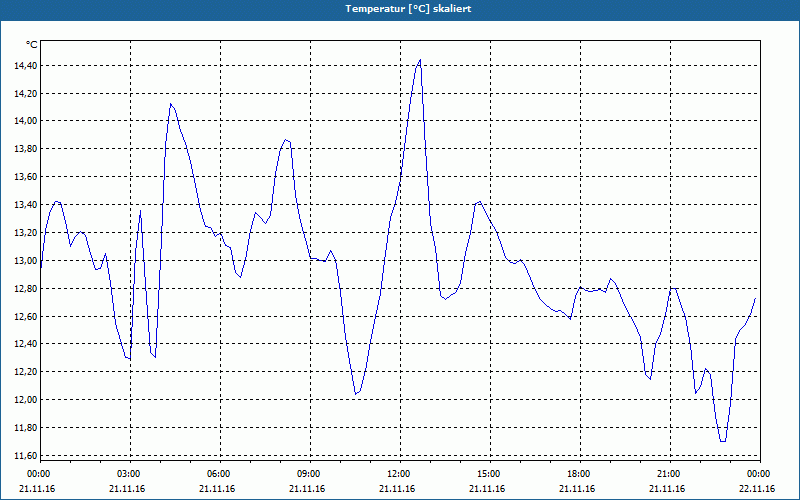This screenshot has height=500, width=800.
Task: Click the 06:00 time label
Action: 218,474
